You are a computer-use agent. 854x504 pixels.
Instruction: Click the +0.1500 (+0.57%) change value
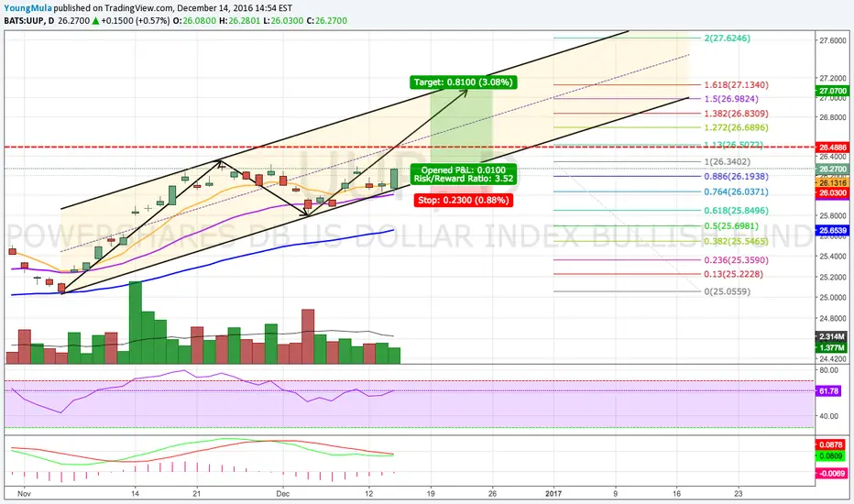point(135,21)
